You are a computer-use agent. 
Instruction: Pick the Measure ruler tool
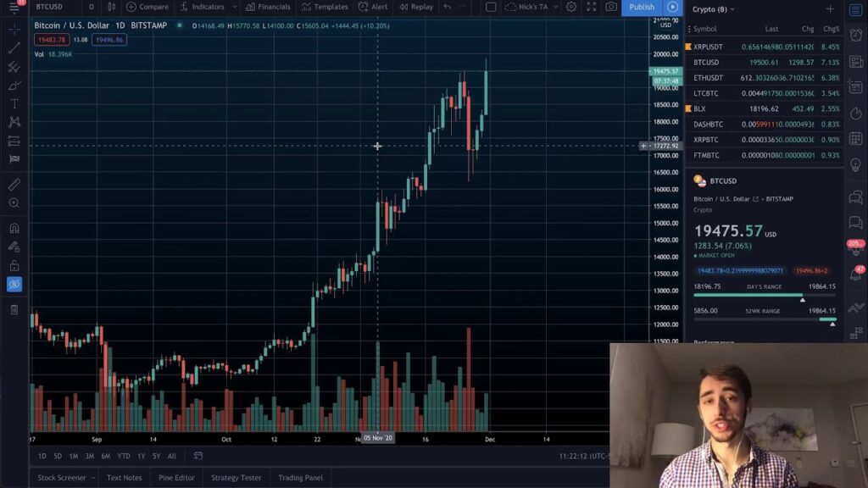(14, 184)
